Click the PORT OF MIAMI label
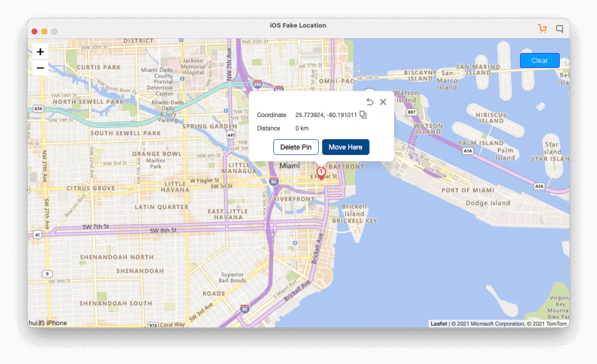 468,190
